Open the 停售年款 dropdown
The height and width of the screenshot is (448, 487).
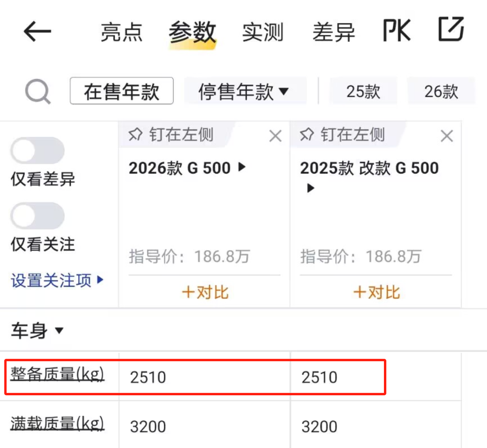[x=244, y=92]
